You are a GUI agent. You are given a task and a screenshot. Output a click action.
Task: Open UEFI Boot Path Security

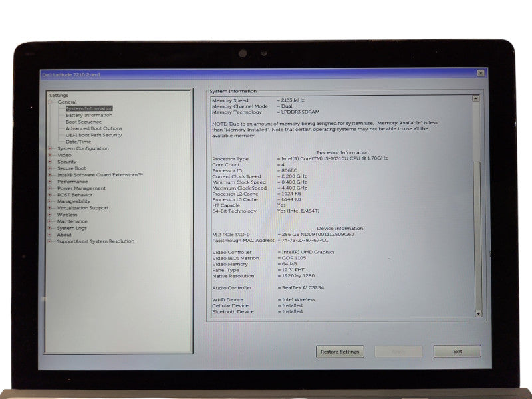coord(94,135)
